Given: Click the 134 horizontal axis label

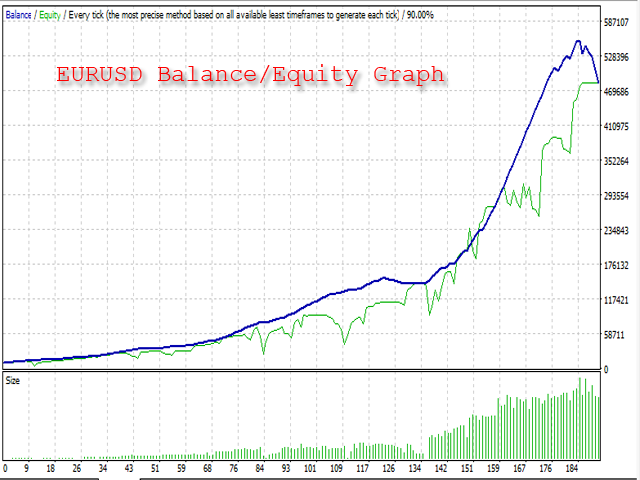Looking at the screenshot, I should pos(415,468).
